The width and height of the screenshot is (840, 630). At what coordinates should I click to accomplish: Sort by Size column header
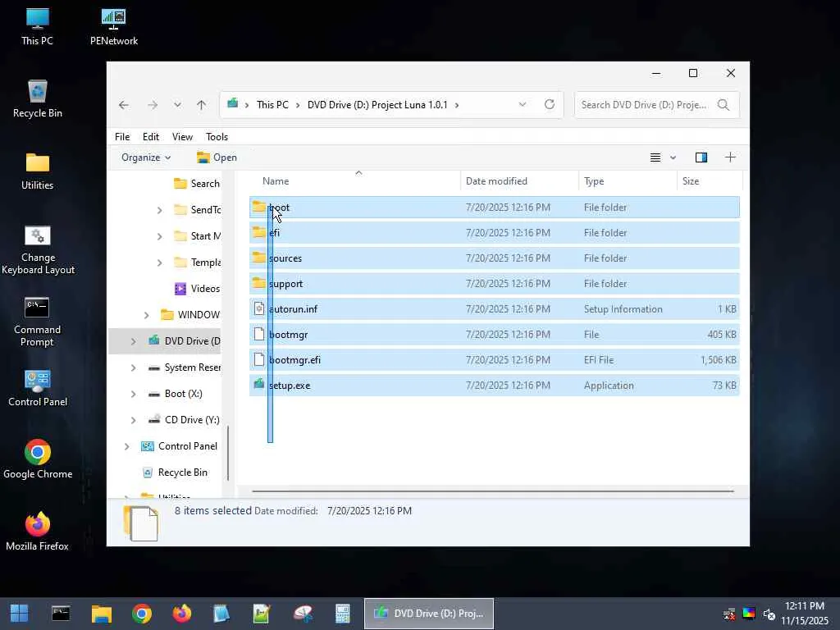[710, 181]
